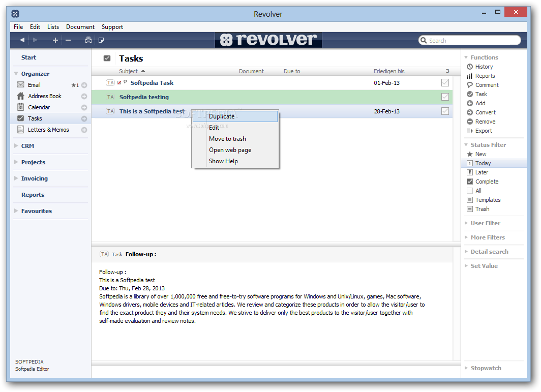Select the Today status filter
Screen dimensions: 541x392
[x=494, y=163]
